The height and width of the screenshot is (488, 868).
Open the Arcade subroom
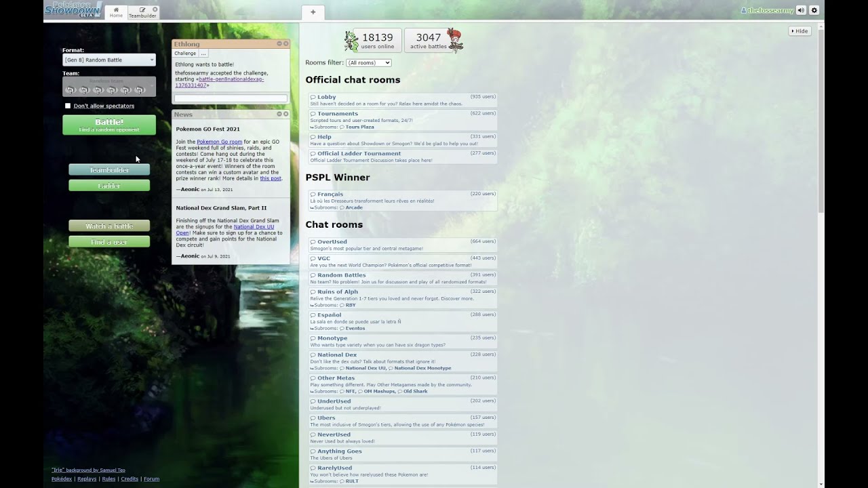tap(354, 207)
